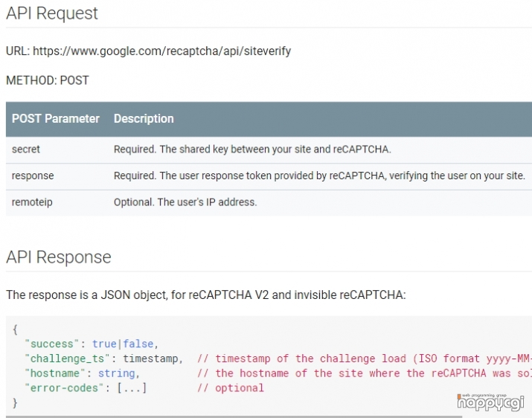Click the timestamp of the challenge load comment
The height and width of the screenshot is (418, 532).
coord(365,358)
